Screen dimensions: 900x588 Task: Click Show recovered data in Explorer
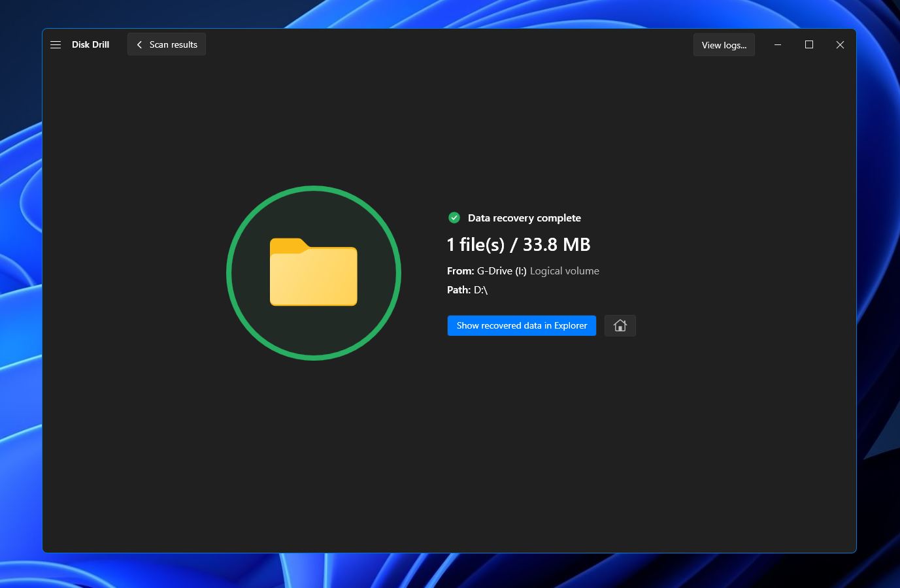(522, 325)
